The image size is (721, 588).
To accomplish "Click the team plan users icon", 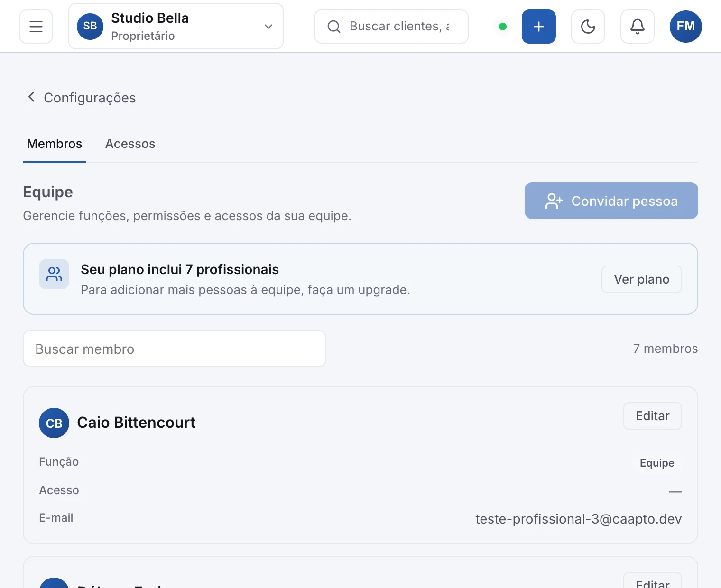I will (x=54, y=274).
